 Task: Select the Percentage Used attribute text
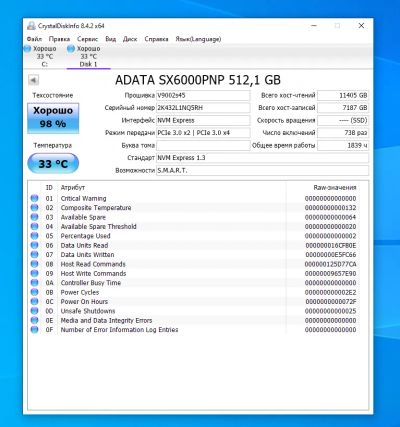pos(85,236)
